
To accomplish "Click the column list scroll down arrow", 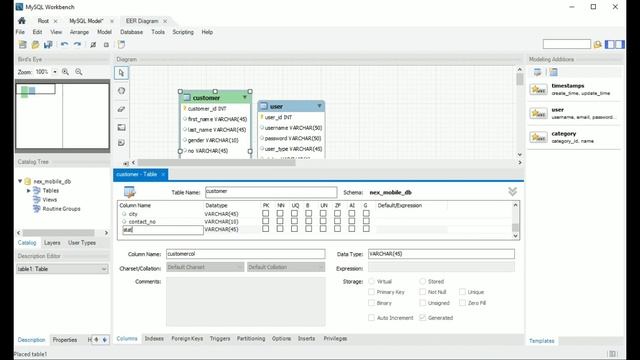I will [516, 236].
